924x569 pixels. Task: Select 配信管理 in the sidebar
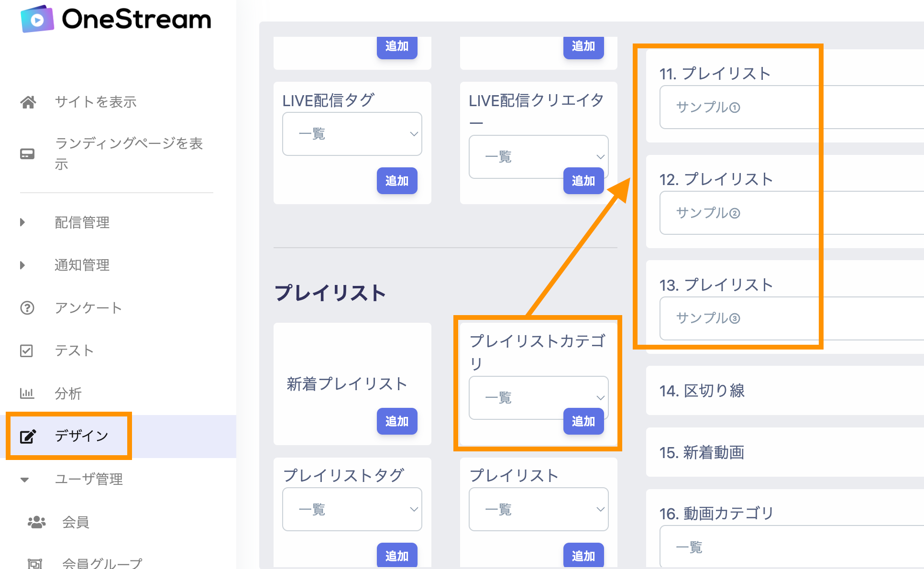tap(82, 222)
